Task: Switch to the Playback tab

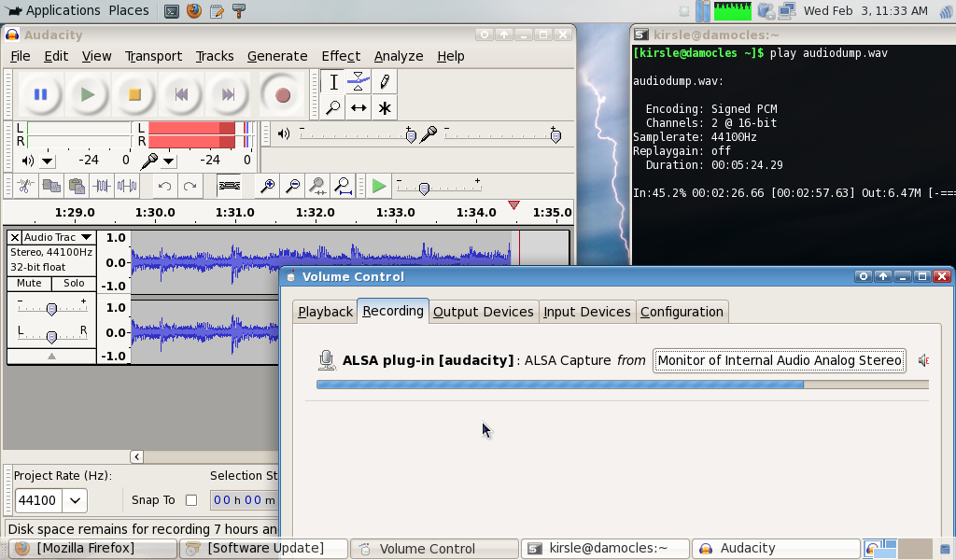Action: pyautogui.click(x=325, y=312)
